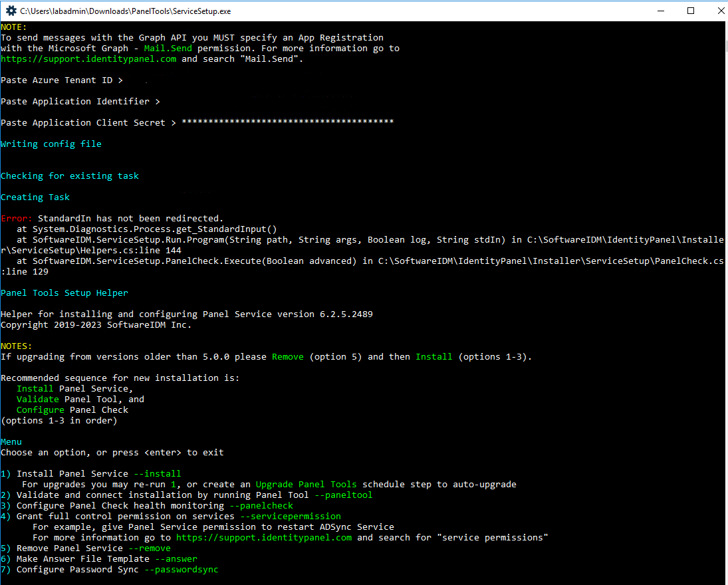Click the Paste Application Identifier prompt
This screenshot has height=585, width=728.
pyautogui.click(x=80, y=102)
